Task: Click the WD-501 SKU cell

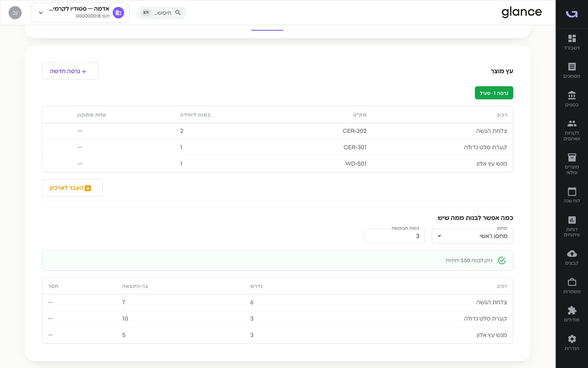Action: coord(356,164)
